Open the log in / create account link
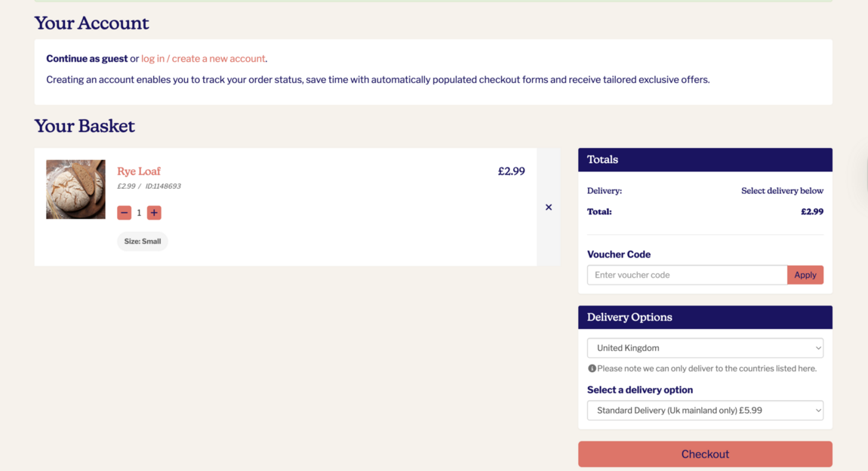The height and width of the screenshot is (471, 868). click(x=202, y=58)
